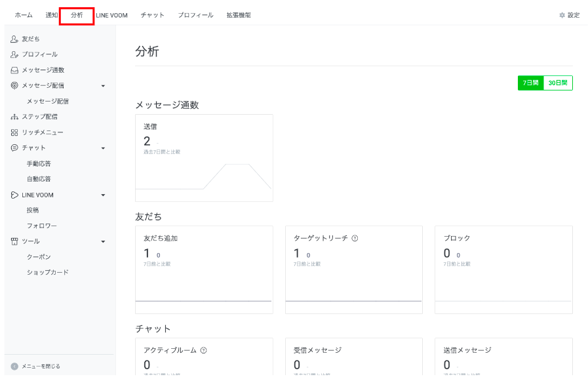Viewport: 588px width, 377px height.
Task: Click the プロフィール sidebar icon
Action: click(14, 54)
